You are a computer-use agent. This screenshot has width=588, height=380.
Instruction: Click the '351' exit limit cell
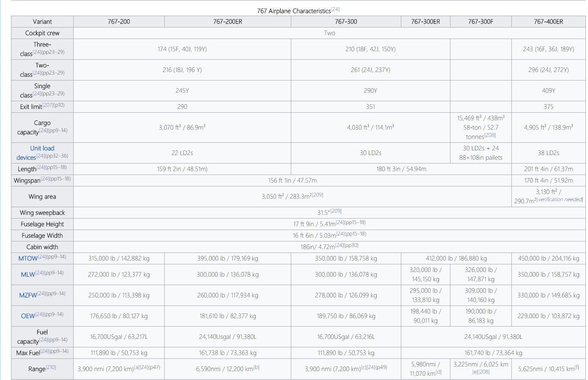[x=370, y=107]
